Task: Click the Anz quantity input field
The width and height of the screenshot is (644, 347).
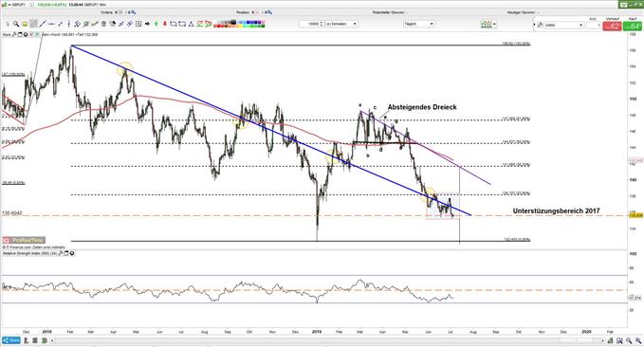Action: (593, 25)
